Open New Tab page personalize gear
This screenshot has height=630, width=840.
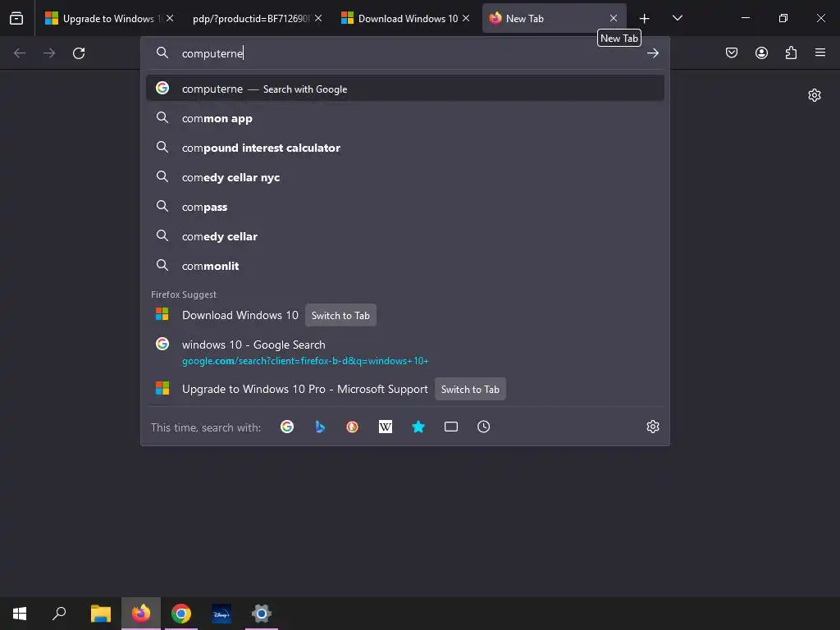[x=815, y=95]
